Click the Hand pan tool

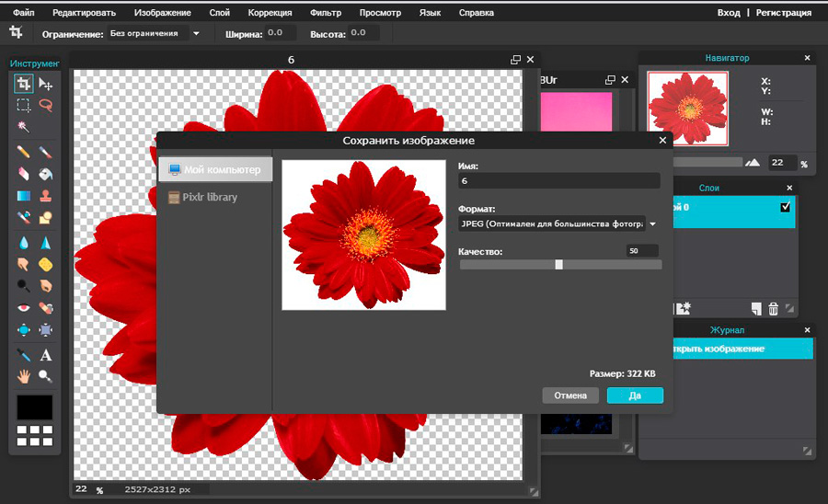[24, 376]
